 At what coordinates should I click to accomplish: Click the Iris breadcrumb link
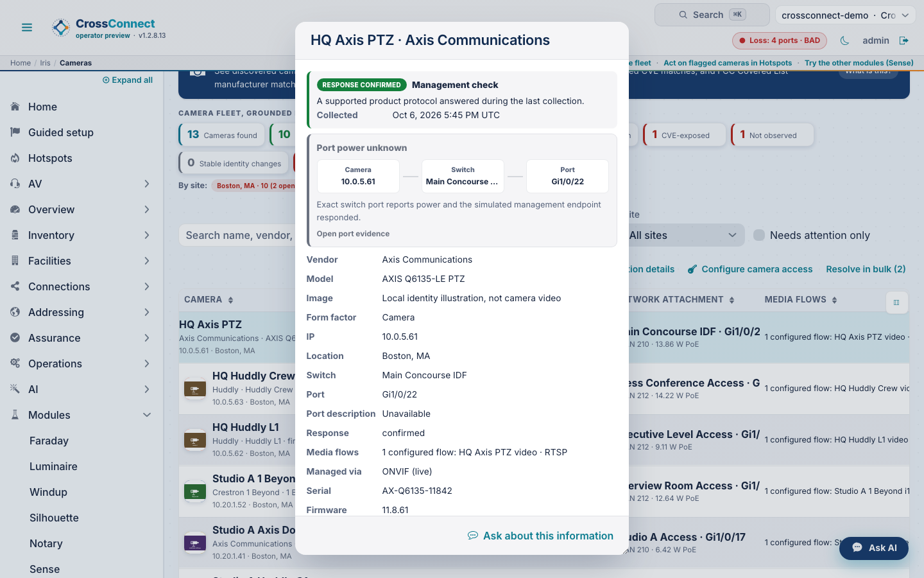click(x=45, y=63)
